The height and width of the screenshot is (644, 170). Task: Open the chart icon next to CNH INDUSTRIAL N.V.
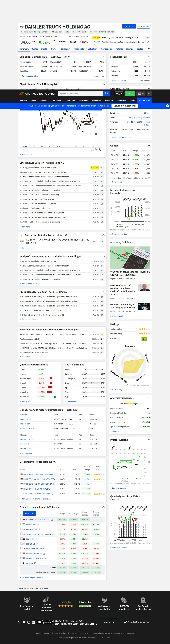click(x=45, y=558)
